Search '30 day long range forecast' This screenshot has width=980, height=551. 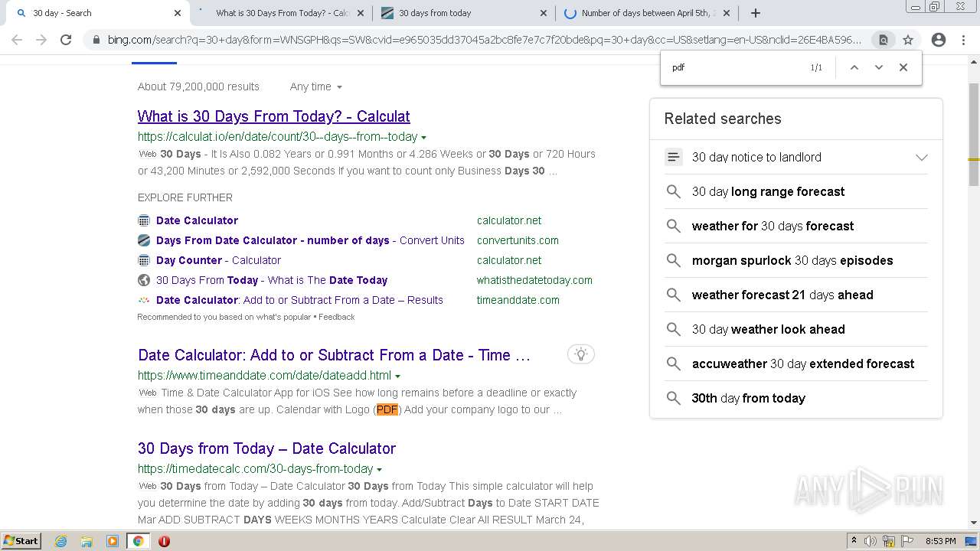point(768,191)
